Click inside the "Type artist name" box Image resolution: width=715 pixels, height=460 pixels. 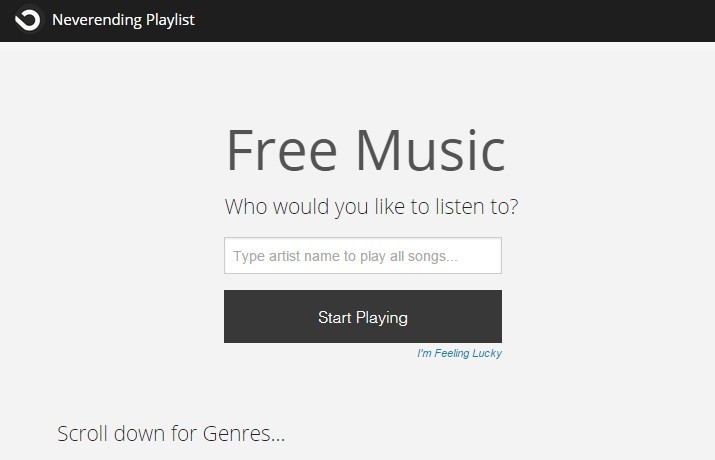click(362, 256)
